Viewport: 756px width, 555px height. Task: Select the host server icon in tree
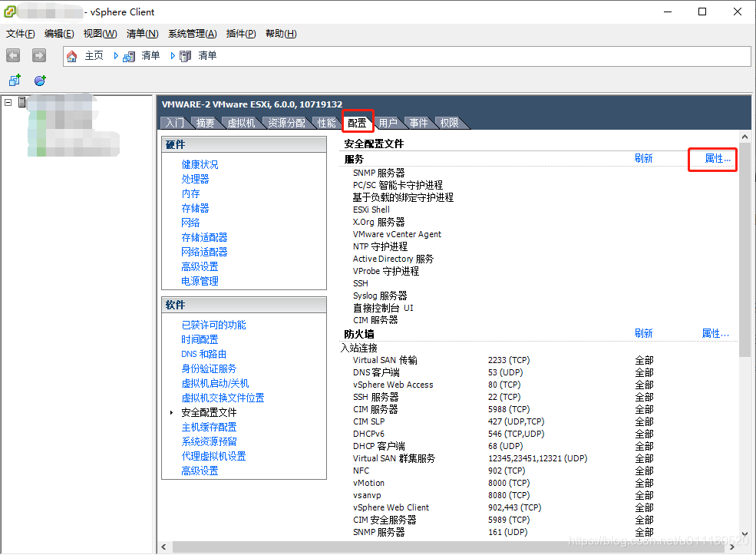pos(21,102)
